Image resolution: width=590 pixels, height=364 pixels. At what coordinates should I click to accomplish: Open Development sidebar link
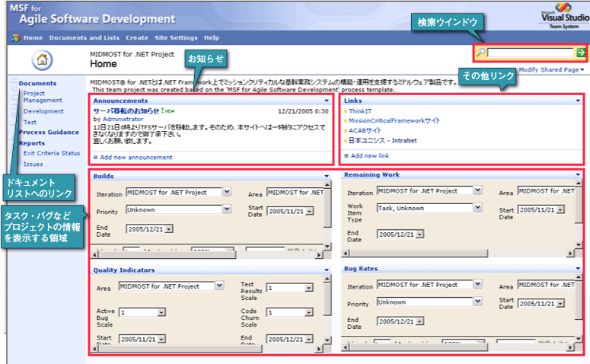point(43,111)
